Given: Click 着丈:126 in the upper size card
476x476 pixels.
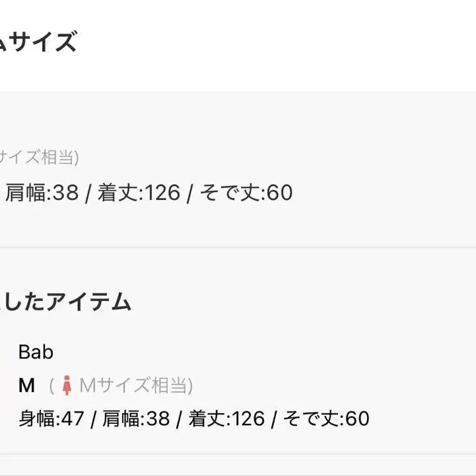Looking at the screenshot, I should pos(139,193).
